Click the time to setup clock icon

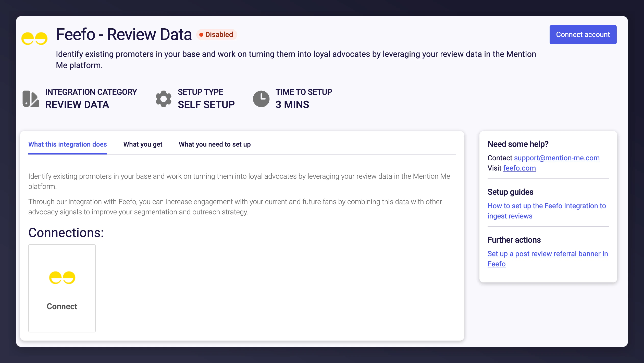[261, 99]
